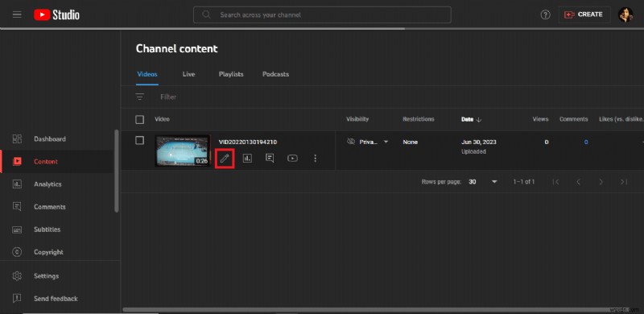644x314 pixels.
Task: Open the three-dot options menu
Action: point(316,159)
